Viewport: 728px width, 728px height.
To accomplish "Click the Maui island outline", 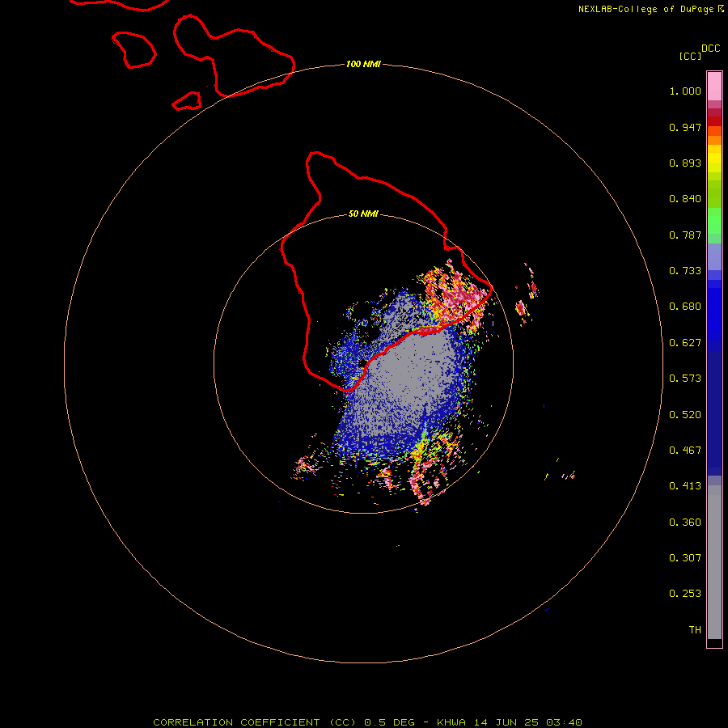I will [234, 56].
